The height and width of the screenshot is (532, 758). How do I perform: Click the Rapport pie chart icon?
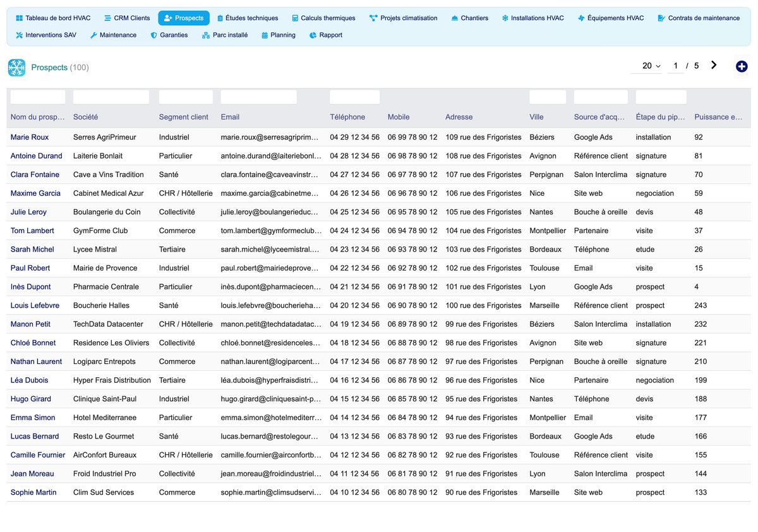[313, 35]
